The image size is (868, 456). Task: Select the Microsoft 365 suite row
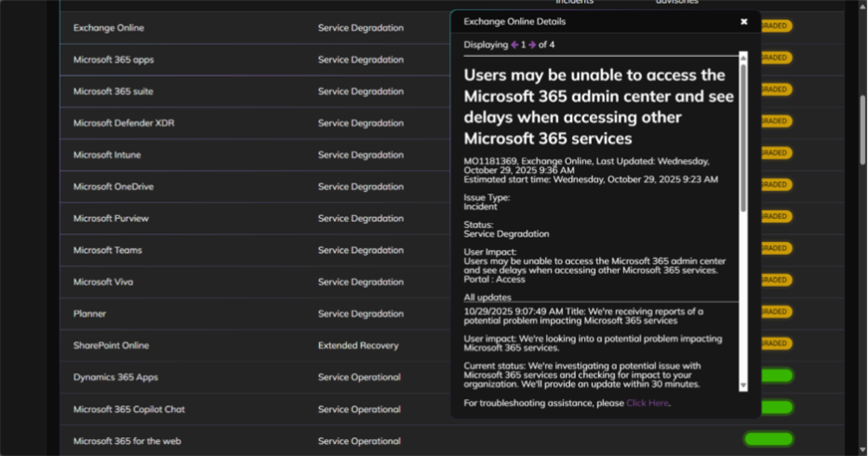tap(452, 92)
